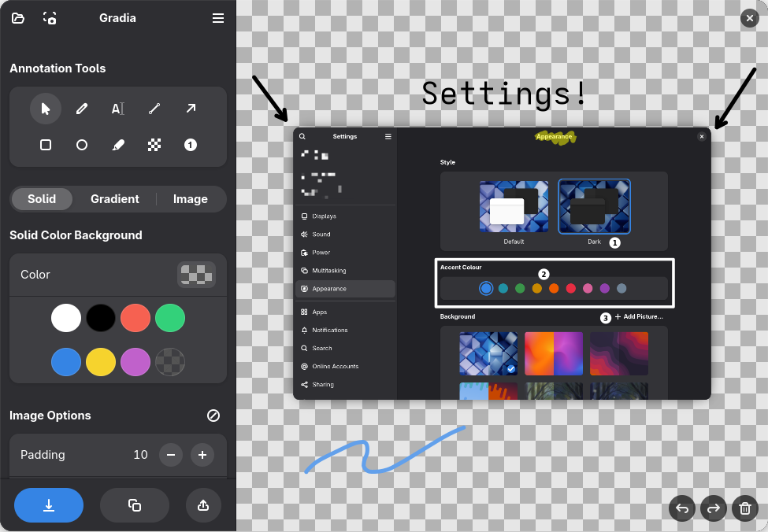
Task: Choose the black background color
Action: [101, 318]
